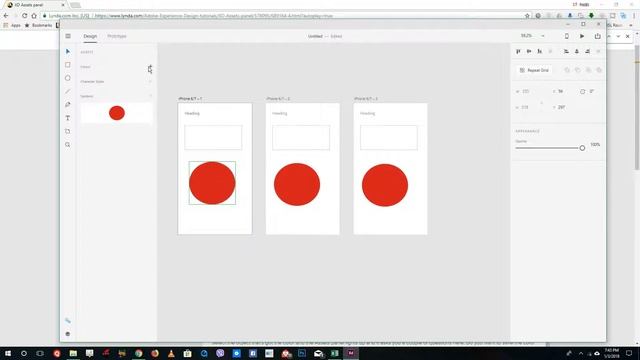Click the Repeat Grid button

tap(534, 70)
